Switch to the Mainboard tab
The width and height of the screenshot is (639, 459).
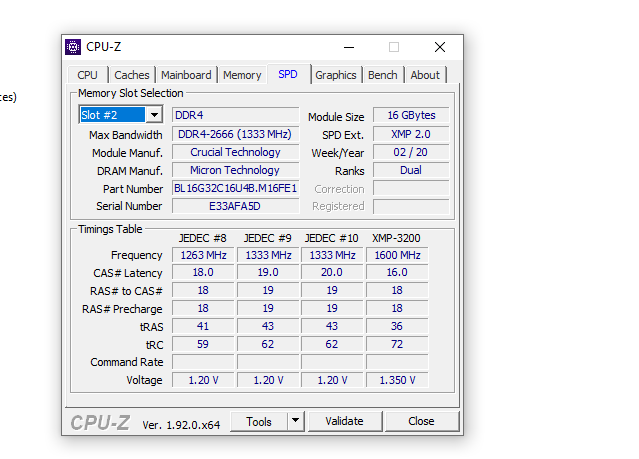[x=186, y=75]
